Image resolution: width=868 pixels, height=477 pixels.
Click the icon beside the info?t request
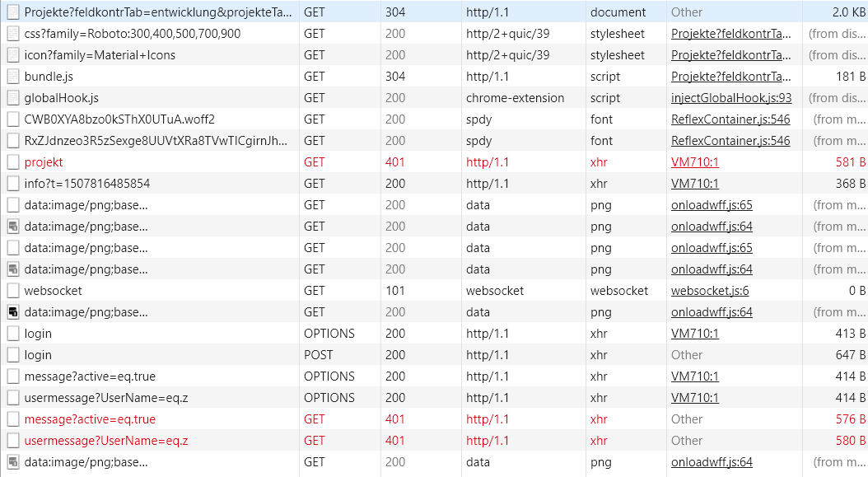pos(12,183)
